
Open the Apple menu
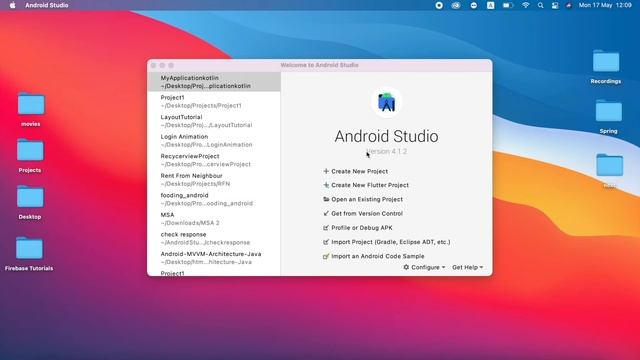coord(12,5)
